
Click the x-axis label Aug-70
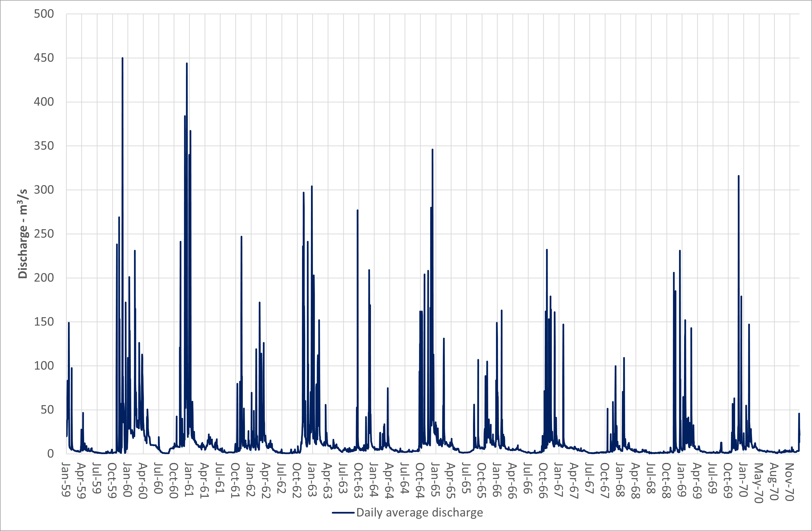774,481
